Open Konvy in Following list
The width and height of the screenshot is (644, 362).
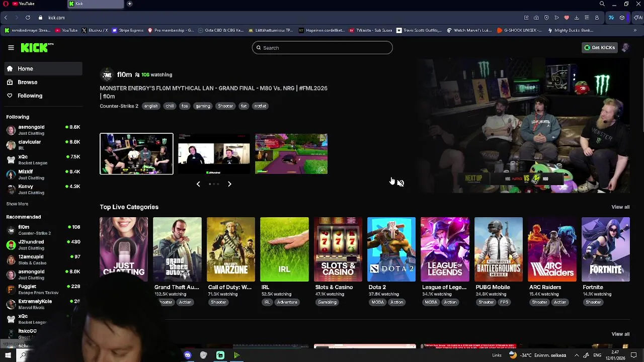pos(43,190)
